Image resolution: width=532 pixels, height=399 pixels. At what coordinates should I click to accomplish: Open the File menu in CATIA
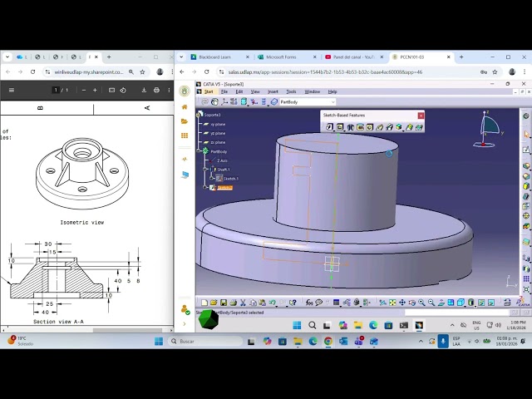(x=224, y=91)
